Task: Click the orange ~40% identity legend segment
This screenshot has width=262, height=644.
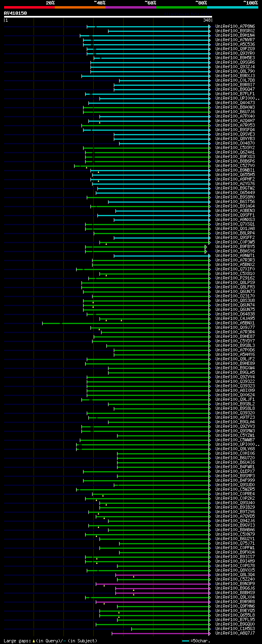Action: 80,7
